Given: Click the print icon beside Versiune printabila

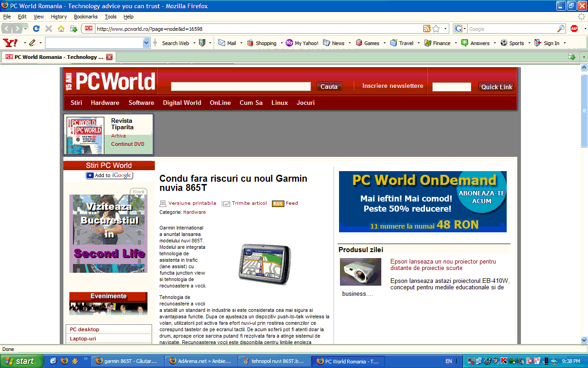Looking at the screenshot, I should pos(163,203).
